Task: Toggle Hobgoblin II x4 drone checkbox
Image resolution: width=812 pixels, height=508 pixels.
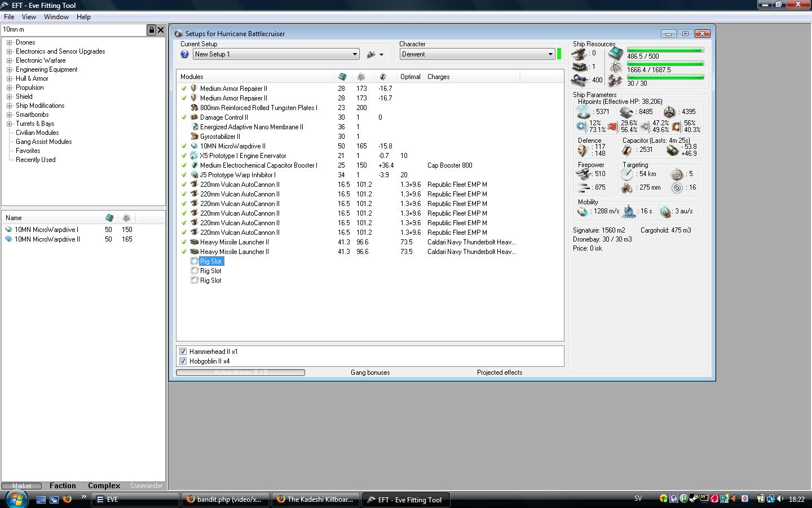Action: (183, 361)
